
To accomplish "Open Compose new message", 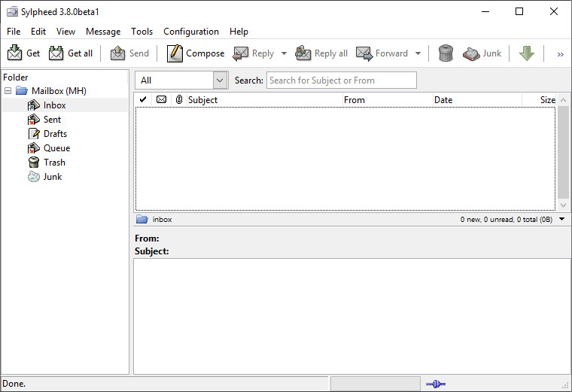I will pos(196,53).
